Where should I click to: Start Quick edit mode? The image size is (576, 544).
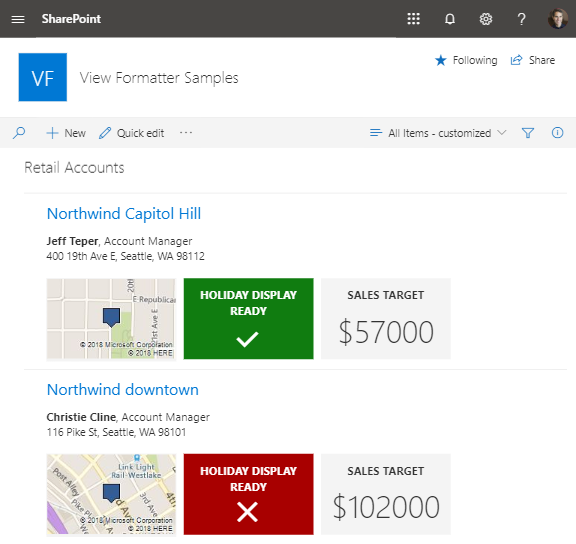132,133
